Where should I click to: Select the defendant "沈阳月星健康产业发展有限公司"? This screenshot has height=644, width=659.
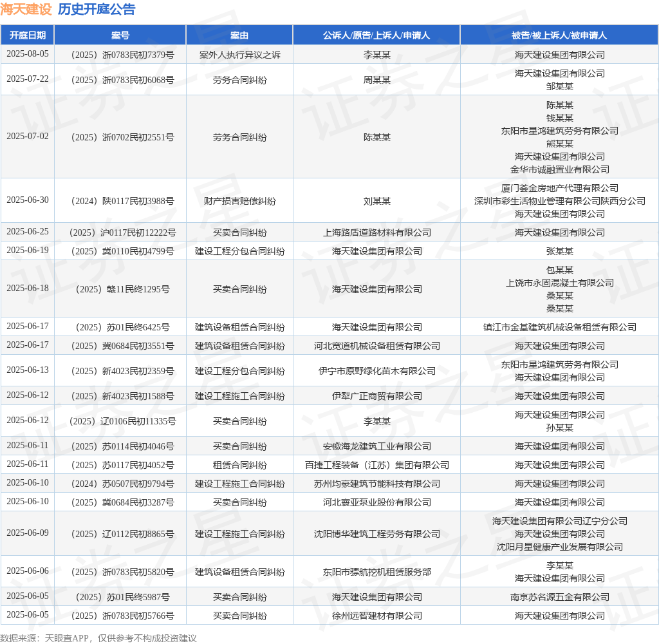[559, 547]
